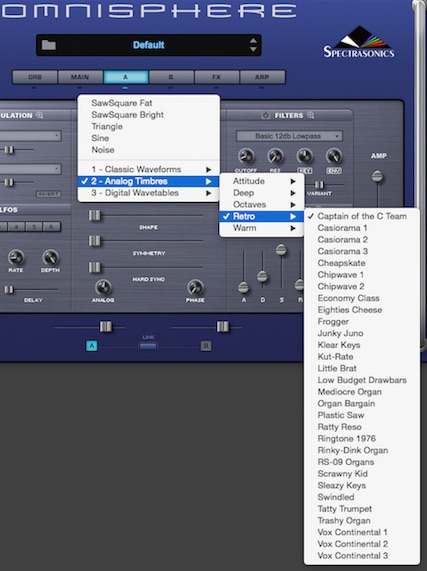Click the oscillator Phase knob
Image resolution: width=427 pixels, height=571 pixels.
(195, 287)
